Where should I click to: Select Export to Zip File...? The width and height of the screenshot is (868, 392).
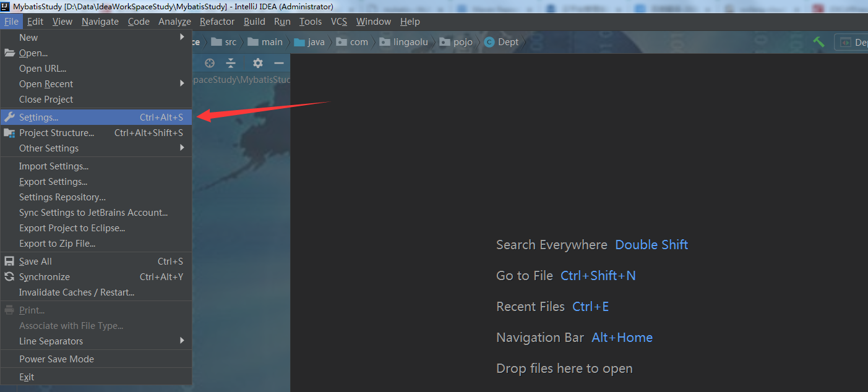[96, 244]
